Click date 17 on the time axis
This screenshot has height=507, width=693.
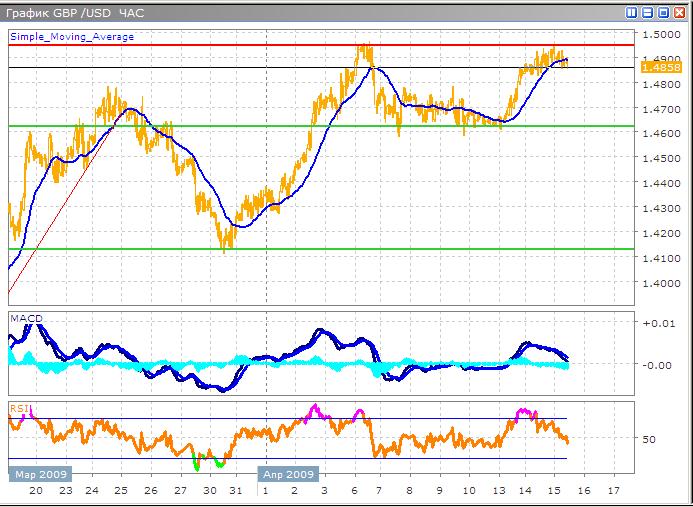point(614,491)
